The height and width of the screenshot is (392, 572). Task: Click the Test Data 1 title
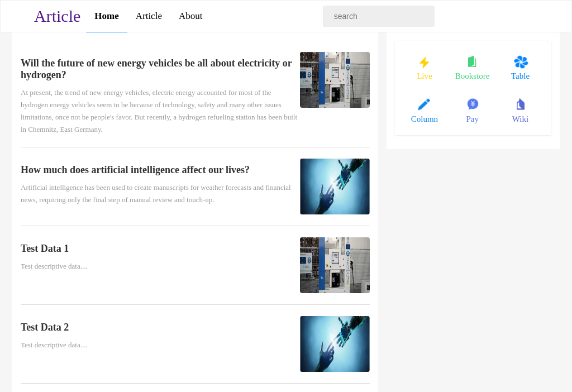(45, 248)
